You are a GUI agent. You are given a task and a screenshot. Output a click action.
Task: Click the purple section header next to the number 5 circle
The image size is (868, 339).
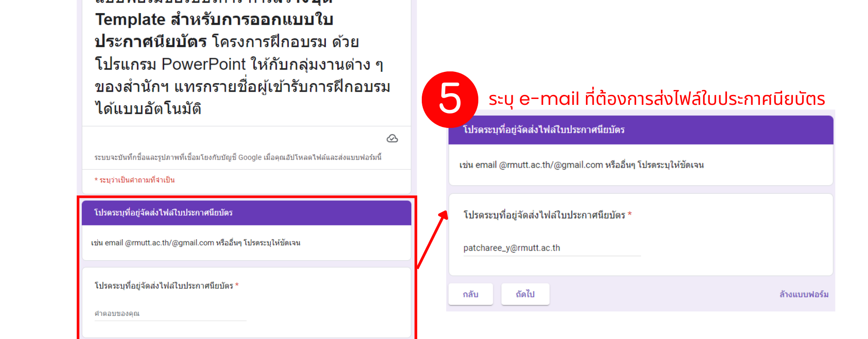[641, 130]
